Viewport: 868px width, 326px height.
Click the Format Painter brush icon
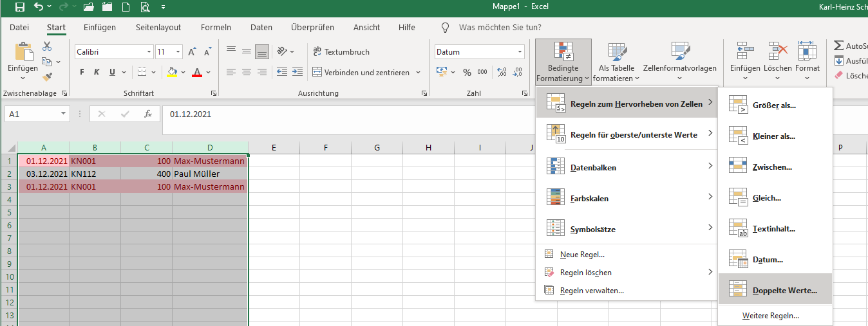[47, 77]
